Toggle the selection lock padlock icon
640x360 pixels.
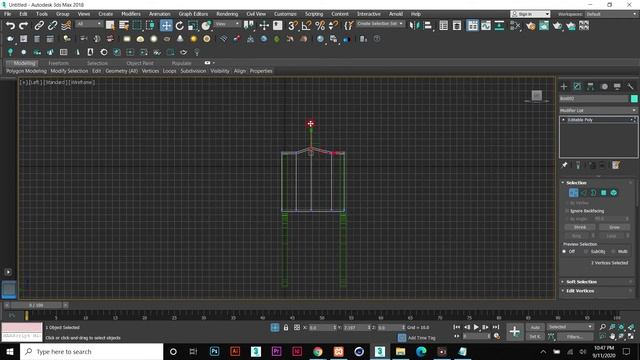[x=286, y=327]
